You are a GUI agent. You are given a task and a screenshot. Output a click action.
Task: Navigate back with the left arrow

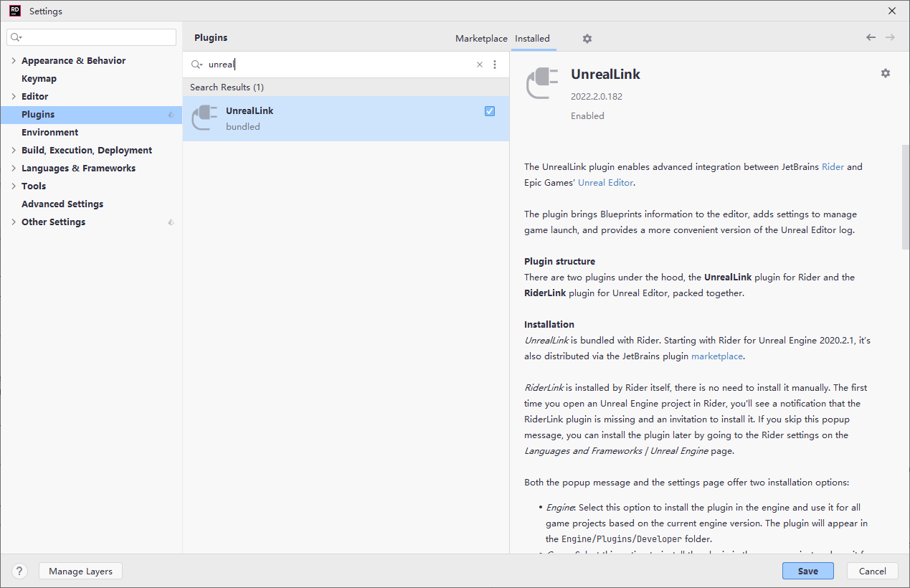coord(871,37)
